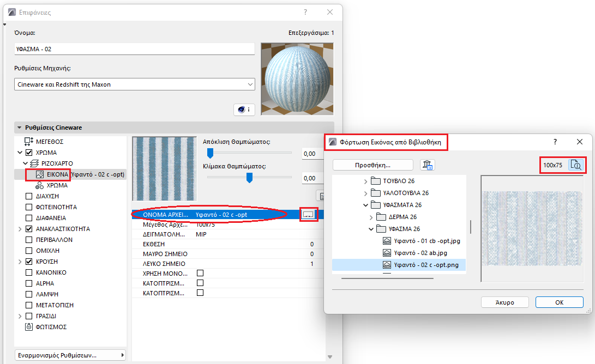
Task: Enable the ΠΕΡΙΒΑΛΛΟΝ checkbox
Action: coord(29,240)
